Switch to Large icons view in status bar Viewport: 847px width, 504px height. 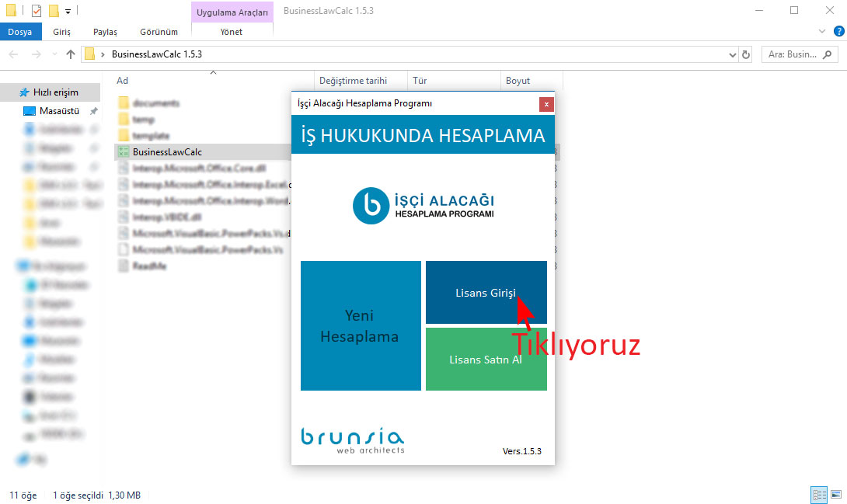point(836,494)
